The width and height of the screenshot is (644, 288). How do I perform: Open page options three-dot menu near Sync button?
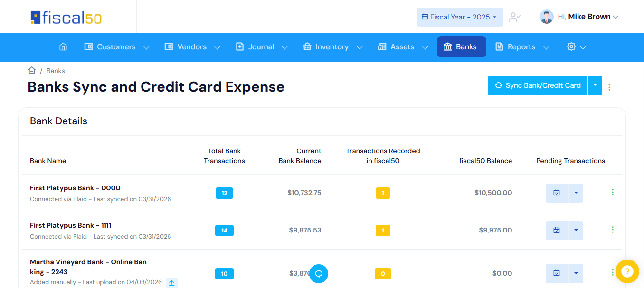click(609, 87)
